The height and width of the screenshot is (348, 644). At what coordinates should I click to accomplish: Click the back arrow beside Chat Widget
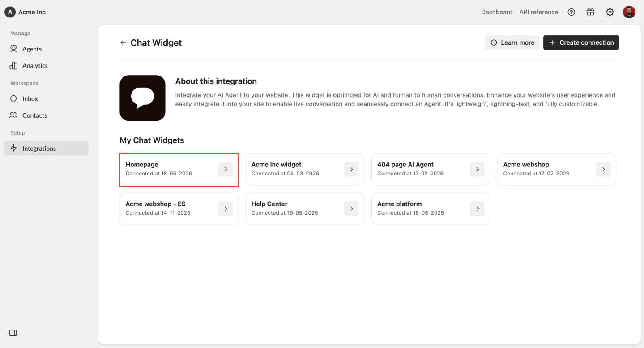tap(123, 43)
